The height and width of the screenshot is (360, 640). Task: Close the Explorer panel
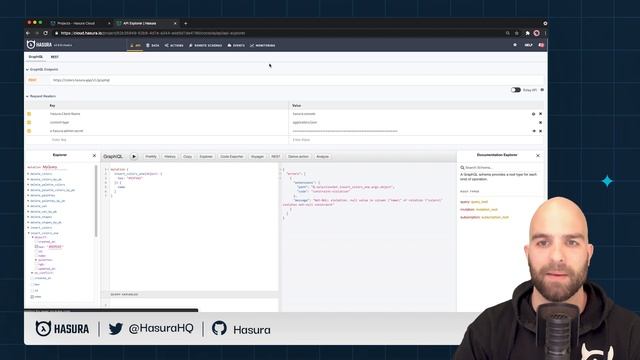point(94,156)
